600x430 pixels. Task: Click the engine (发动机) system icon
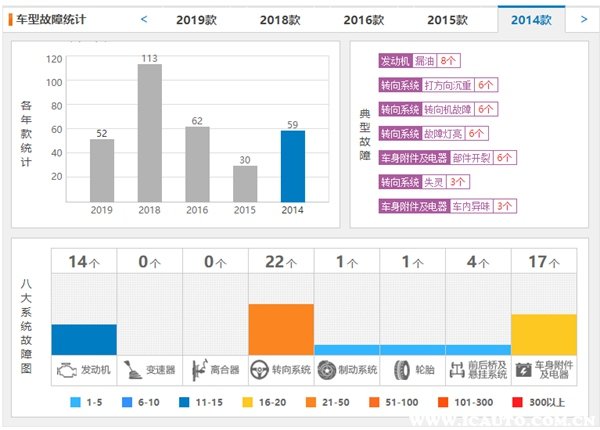[x=65, y=369]
